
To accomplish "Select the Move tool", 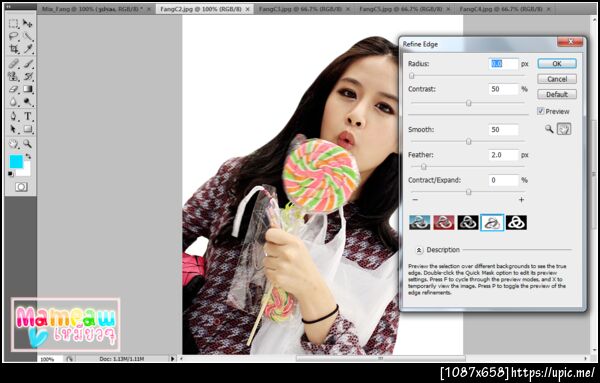I will 28,24.
